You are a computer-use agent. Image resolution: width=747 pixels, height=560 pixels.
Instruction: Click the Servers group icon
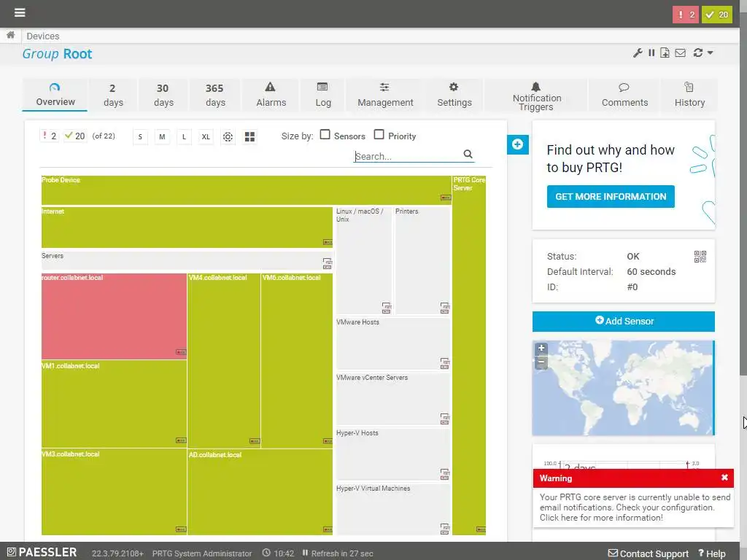tap(328, 262)
